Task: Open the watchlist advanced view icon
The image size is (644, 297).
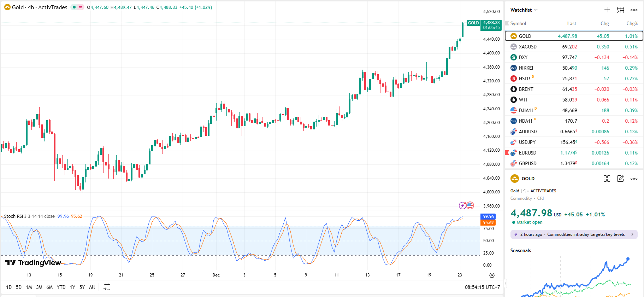Action: pyautogui.click(x=620, y=10)
